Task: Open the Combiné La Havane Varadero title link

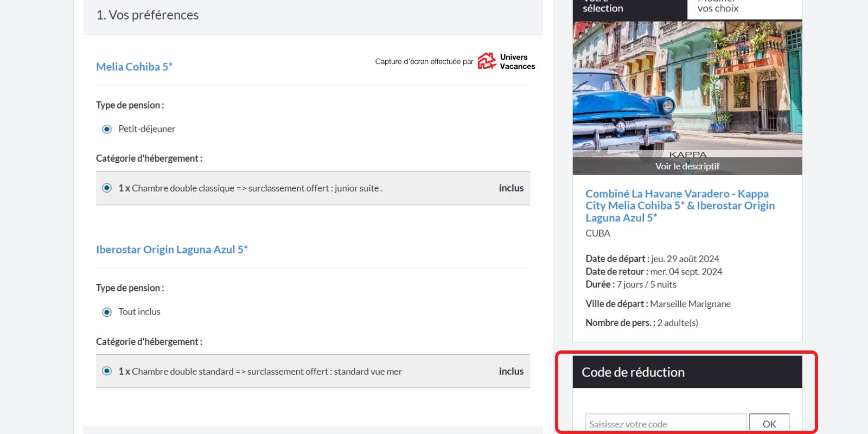Action: (x=680, y=206)
